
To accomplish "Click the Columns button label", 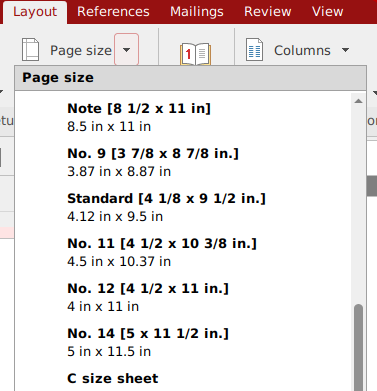I will 302,51.
